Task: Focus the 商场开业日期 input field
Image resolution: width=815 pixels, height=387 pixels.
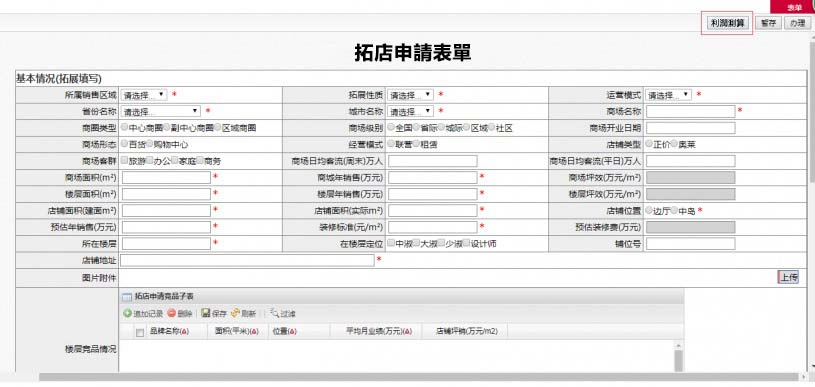Action: coord(690,128)
